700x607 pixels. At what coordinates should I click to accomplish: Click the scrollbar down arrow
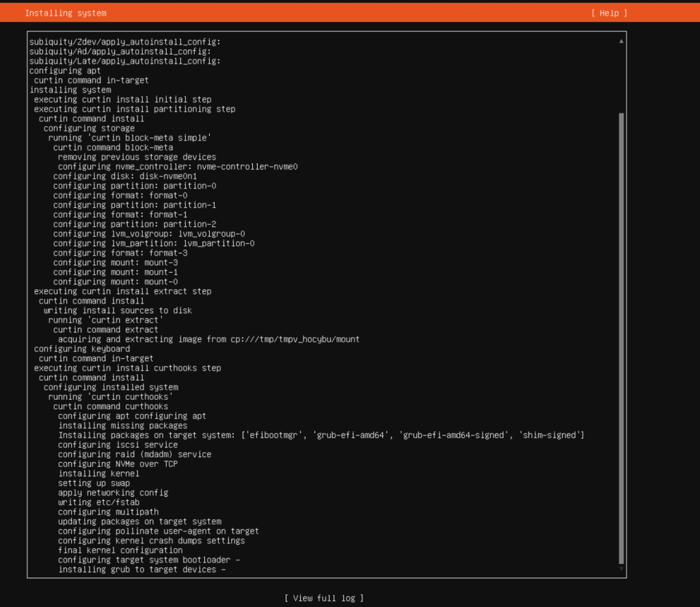pyautogui.click(x=621, y=569)
